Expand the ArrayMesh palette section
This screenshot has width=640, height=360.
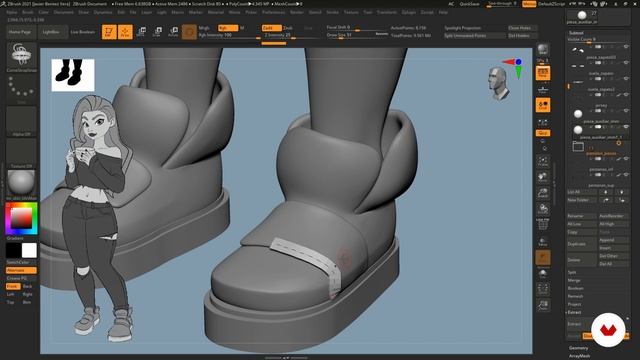(x=580, y=356)
